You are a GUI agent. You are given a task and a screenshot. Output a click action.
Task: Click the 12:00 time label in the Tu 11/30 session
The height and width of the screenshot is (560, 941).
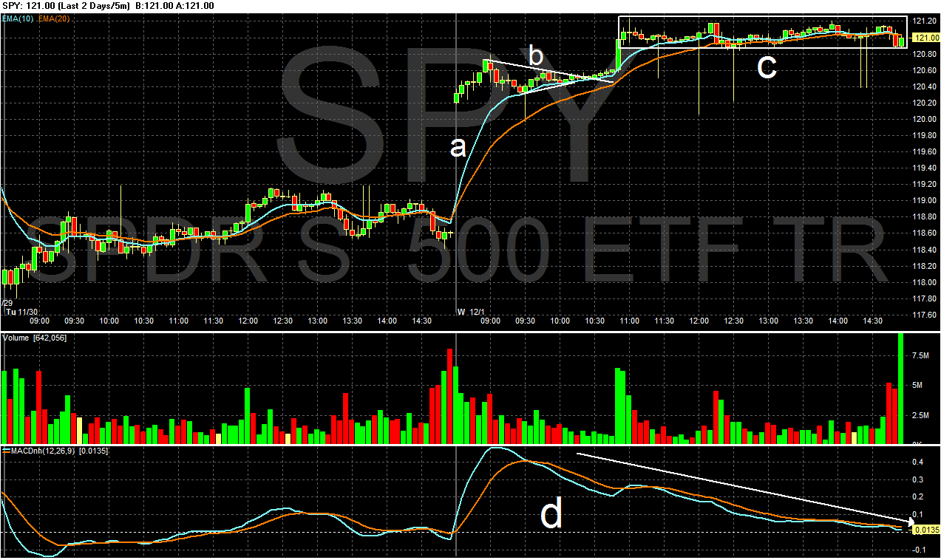click(248, 321)
